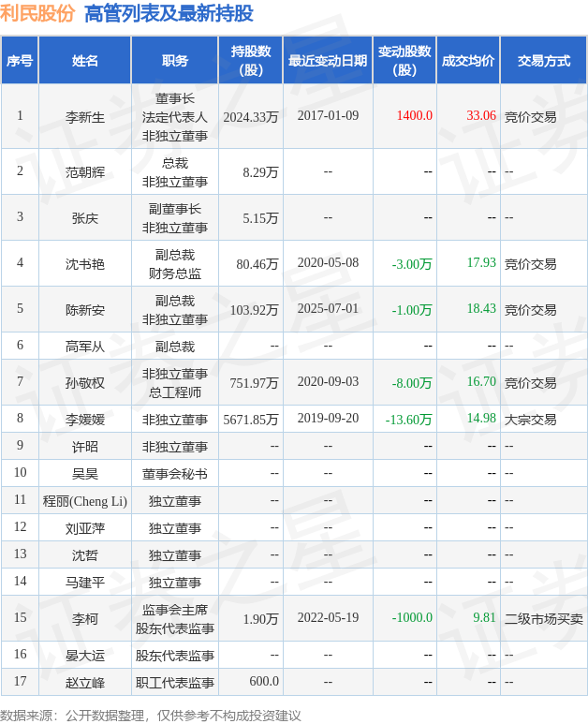588x724 pixels.
Task: Click the date 2022-05-19
Action: tap(328, 617)
